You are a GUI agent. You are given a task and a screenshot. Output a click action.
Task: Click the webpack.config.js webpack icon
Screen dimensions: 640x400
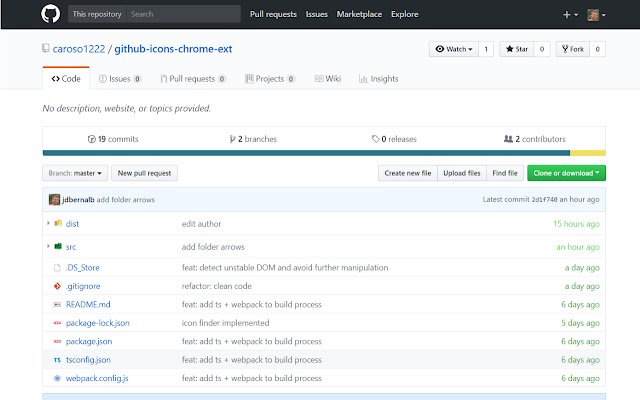(x=57, y=378)
